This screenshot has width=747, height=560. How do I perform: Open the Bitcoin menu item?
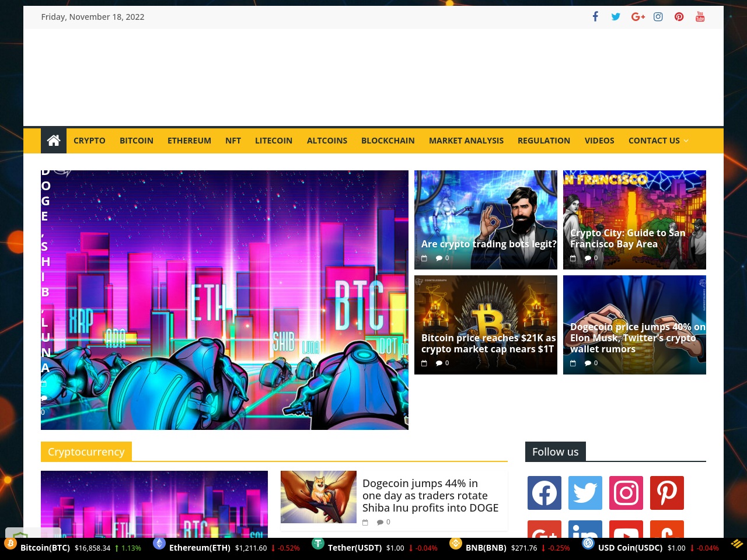pos(137,141)
